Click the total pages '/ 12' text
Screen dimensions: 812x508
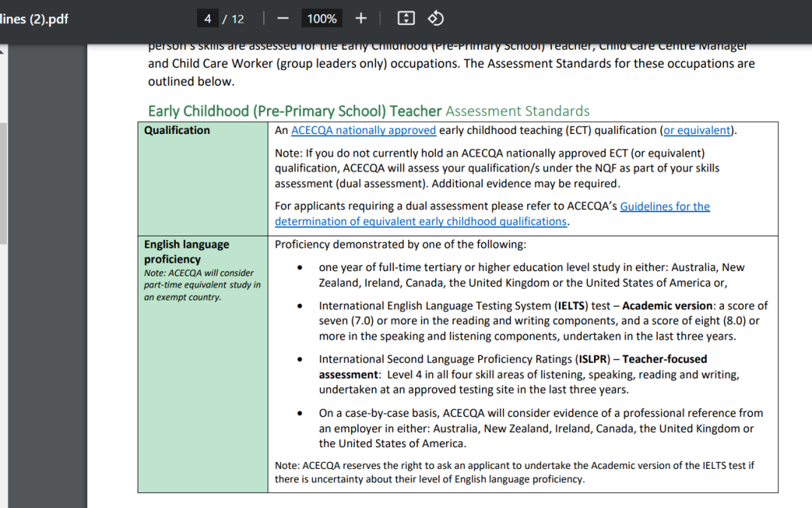pos(233,19)
